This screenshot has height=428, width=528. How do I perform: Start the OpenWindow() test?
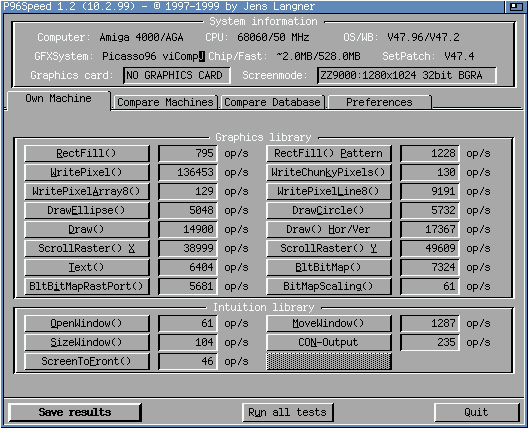87,324
